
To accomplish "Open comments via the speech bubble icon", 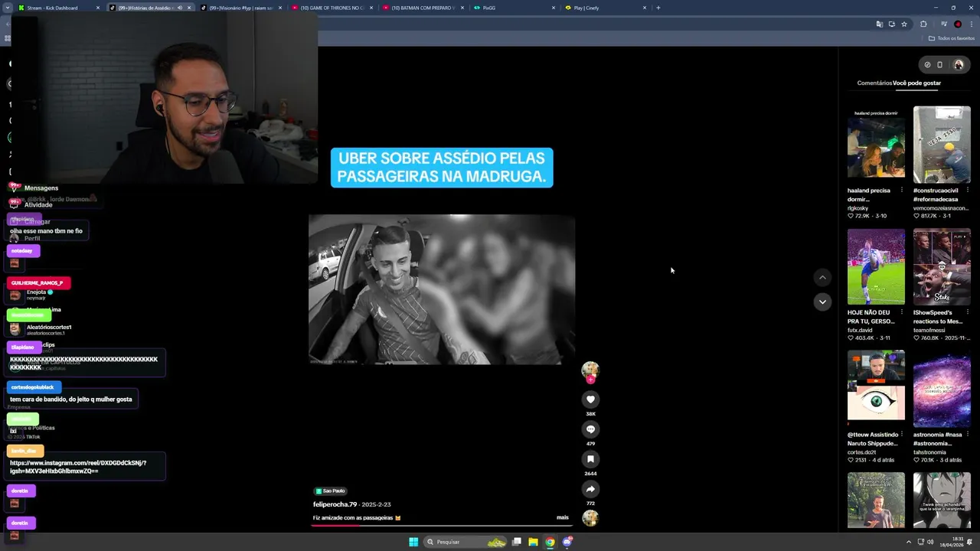I will [590, 429].
